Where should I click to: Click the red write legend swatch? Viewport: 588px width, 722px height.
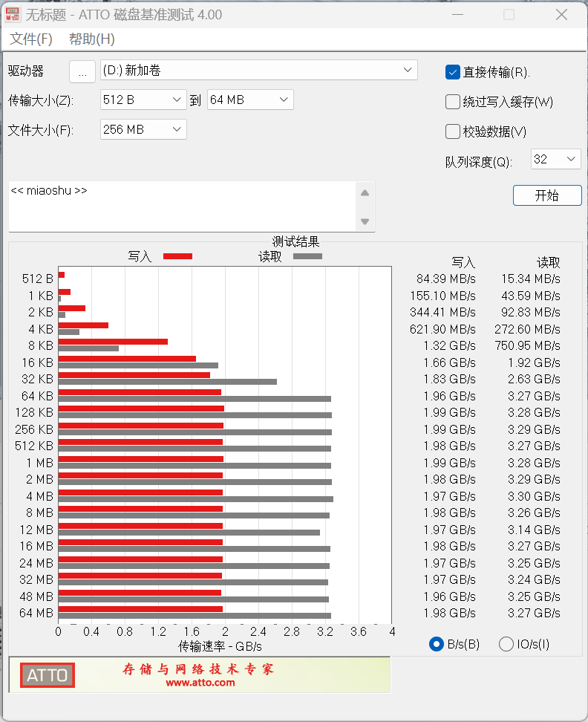177,256
